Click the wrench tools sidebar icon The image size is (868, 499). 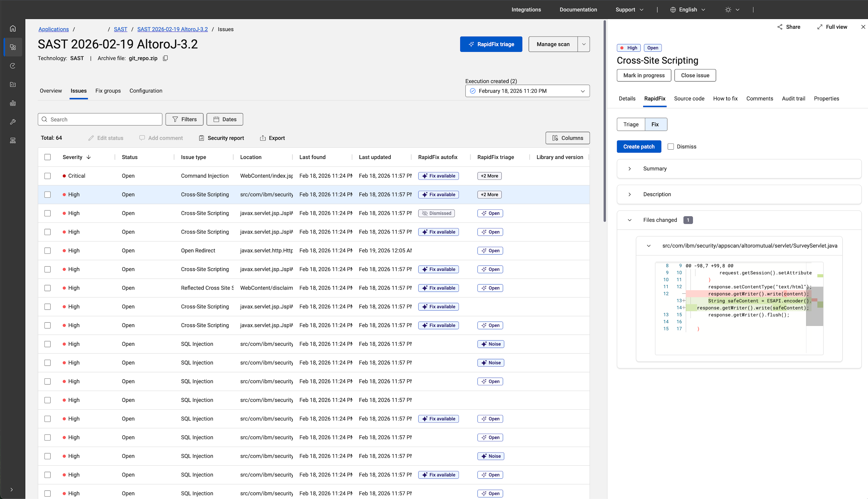click(13, 122)
